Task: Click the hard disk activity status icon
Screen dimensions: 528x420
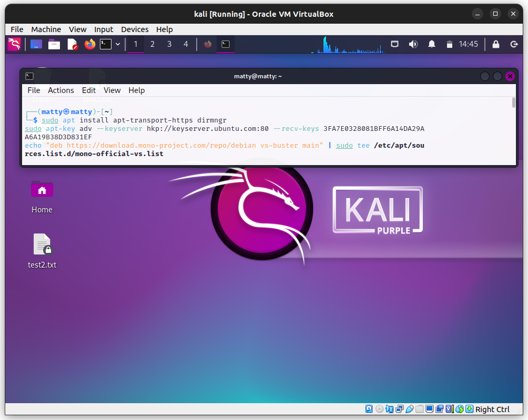Action: click(x=369, y=409)
